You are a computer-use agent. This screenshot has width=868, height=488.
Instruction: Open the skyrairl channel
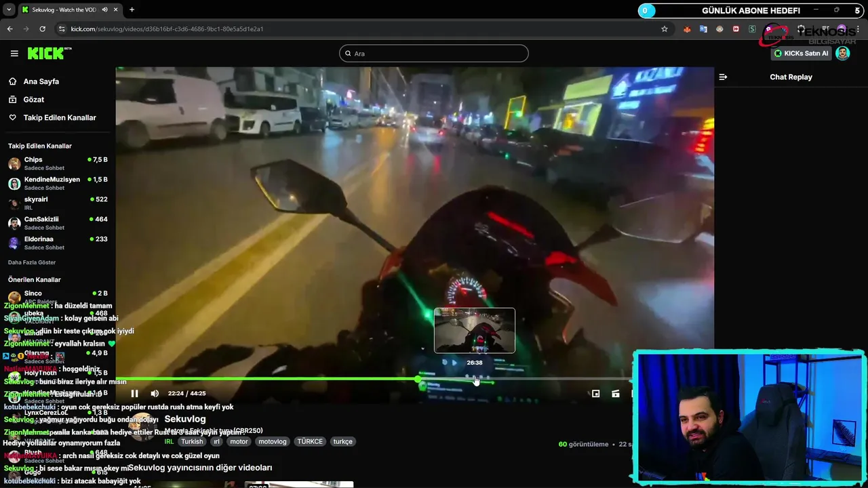coord(58,203)
